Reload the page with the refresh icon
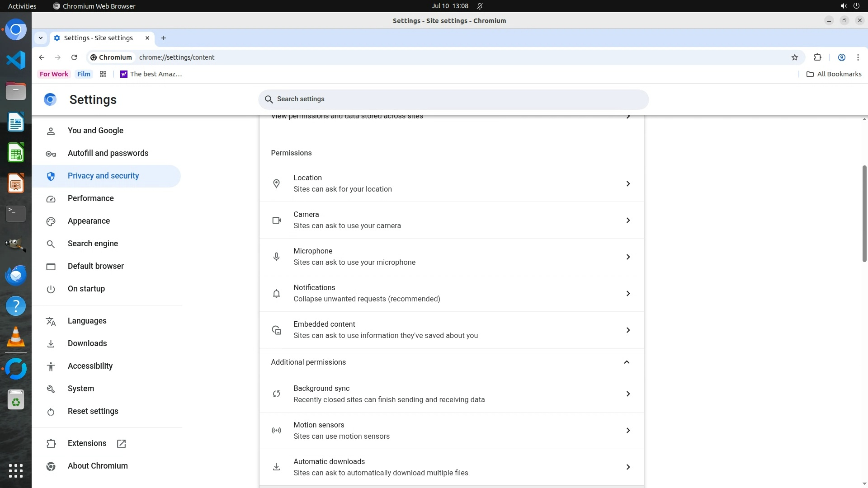The image size is (868, 488). tap(74, 57)
